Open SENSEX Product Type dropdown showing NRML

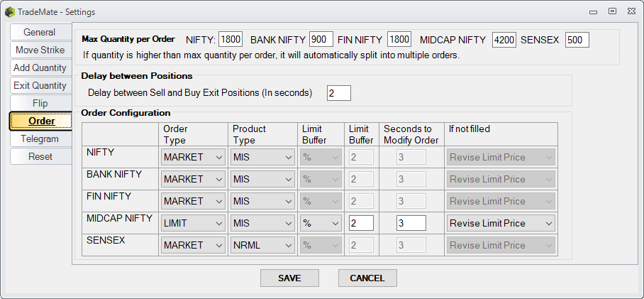(262, 245)
